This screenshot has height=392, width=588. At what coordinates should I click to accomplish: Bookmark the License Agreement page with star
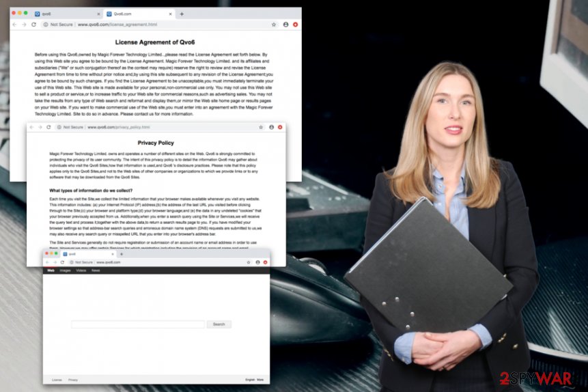[x=274, y=25]
